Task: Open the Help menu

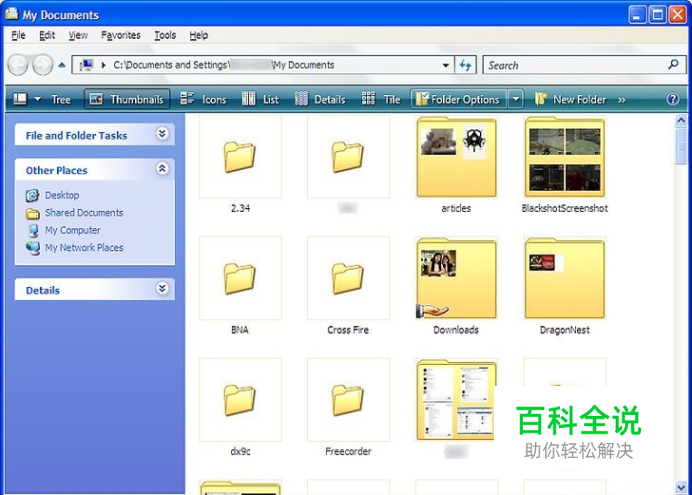Action: pos(199,35)
